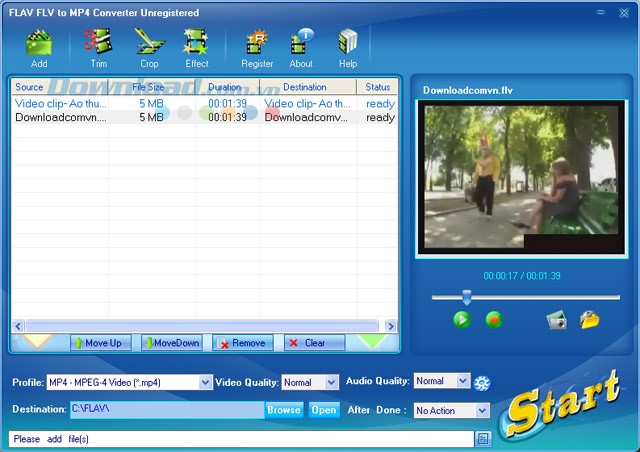
Task: Close the converter window
Action: [x=624, y=13]
